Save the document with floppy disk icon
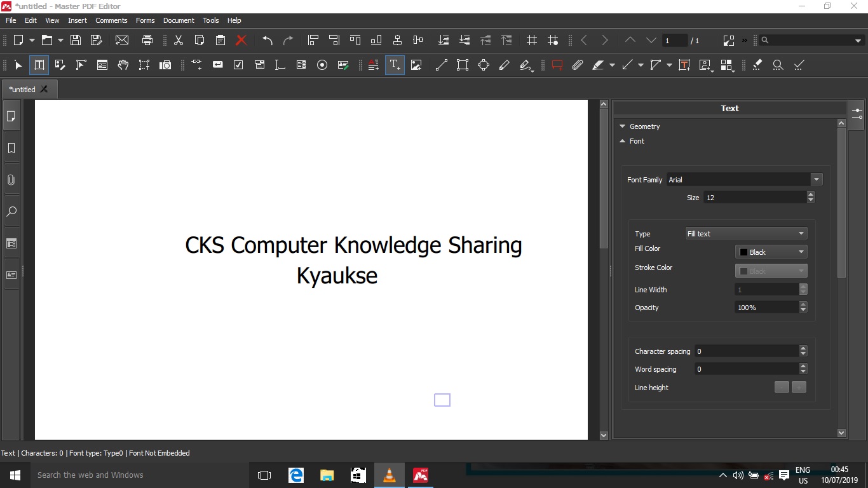 pyautogui.click(x=76, y=40)
